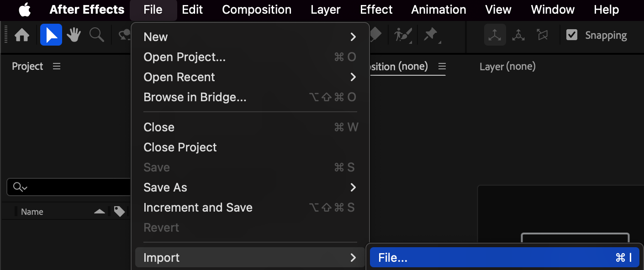Select the Zoom magnifier tool

pyautogui.click(x=96, y=35)
